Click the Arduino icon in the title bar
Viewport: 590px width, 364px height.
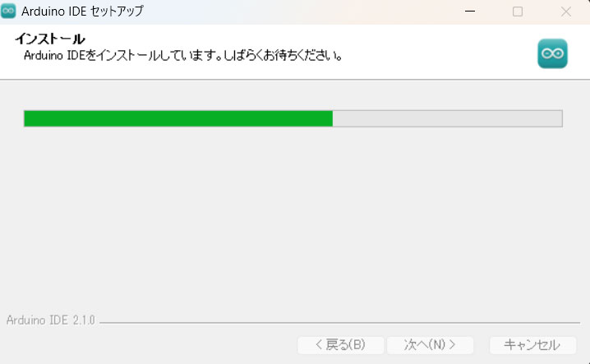coord(8,11)
